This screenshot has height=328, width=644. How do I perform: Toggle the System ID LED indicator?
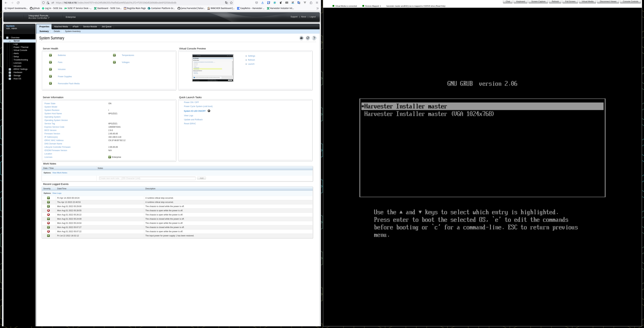pyautogui.click(x=209, y=111)
